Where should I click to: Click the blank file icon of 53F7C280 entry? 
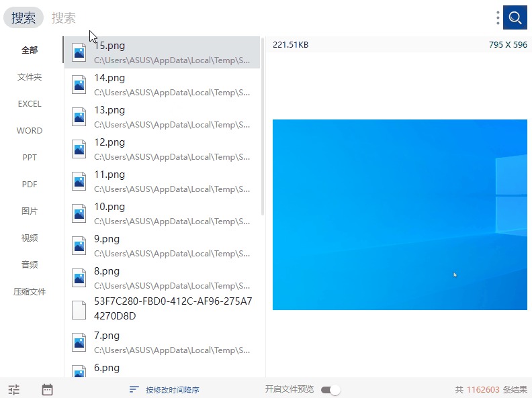[x=79, y=310]
